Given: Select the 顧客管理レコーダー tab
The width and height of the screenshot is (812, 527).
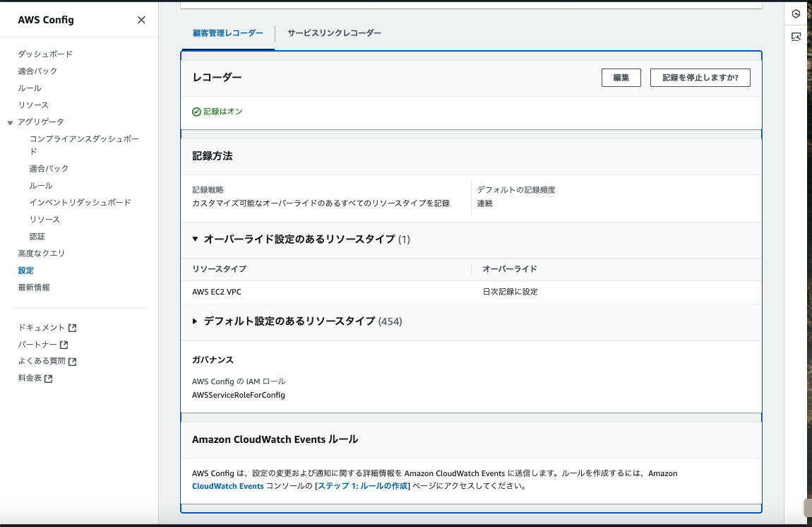Looking at the screenshot, I should 227,33.
